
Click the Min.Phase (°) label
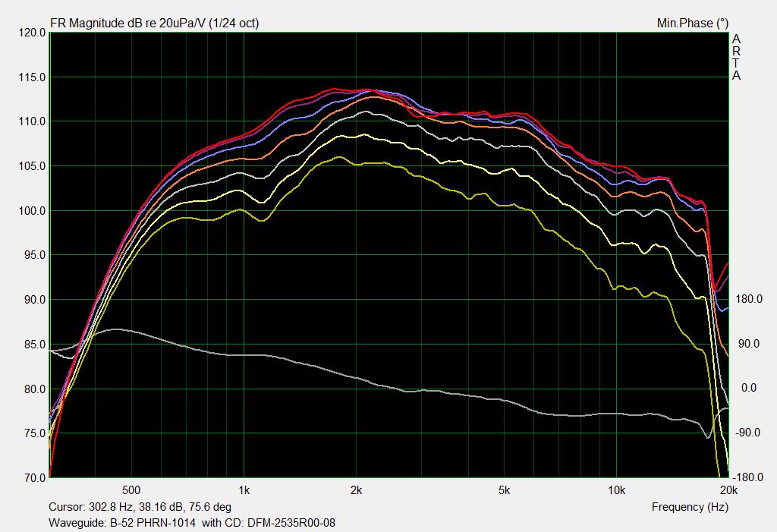click(x=693, y=24)
